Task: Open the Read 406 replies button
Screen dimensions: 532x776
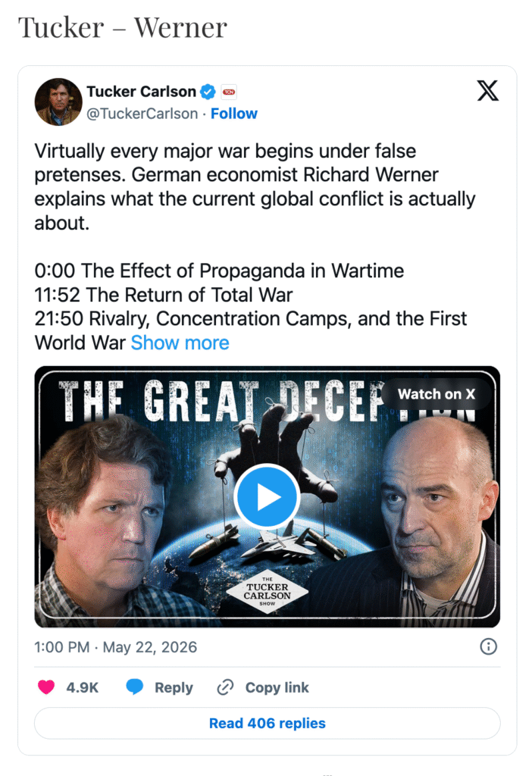Action: click(x=268, y=723)
